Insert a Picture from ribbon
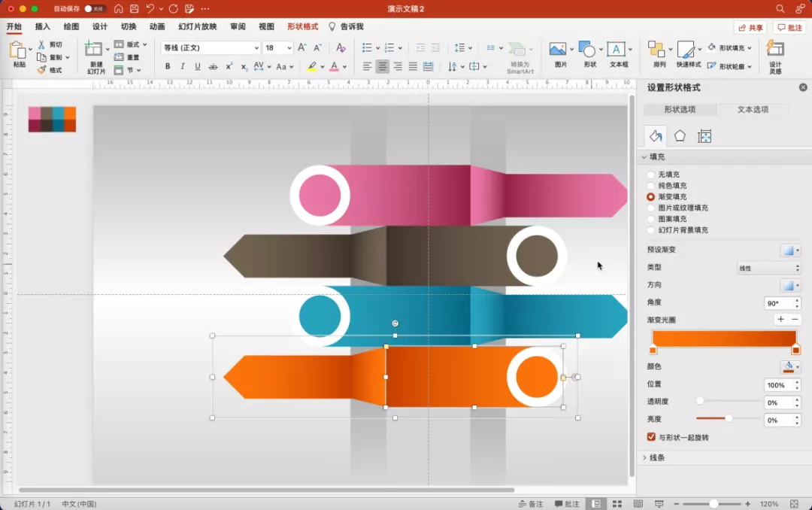This screenshot has height=510, width=812. (558, 50)
